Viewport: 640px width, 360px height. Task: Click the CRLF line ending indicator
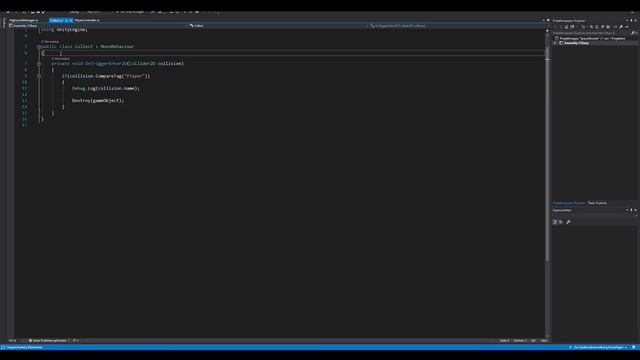click(x=544, y=340)
